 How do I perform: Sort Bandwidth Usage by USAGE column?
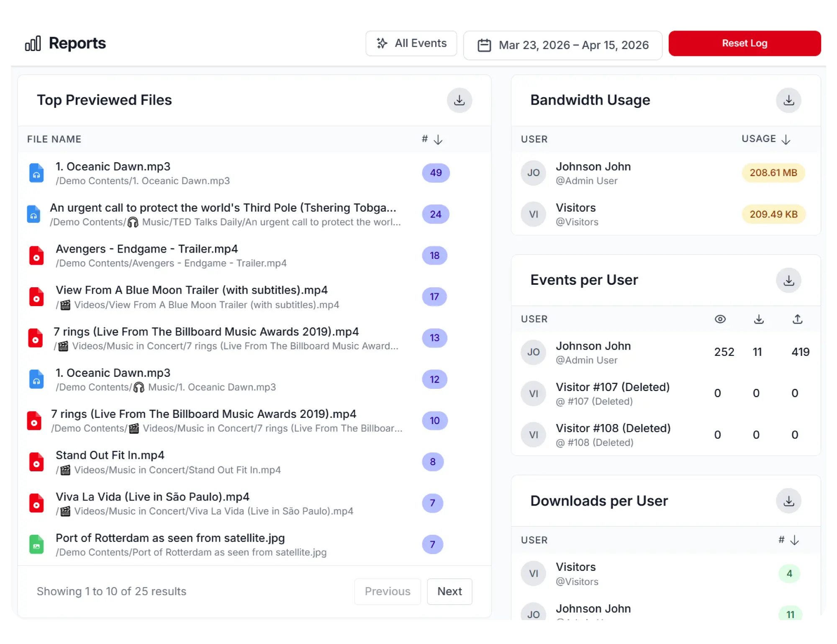click(x=766, y=139)
